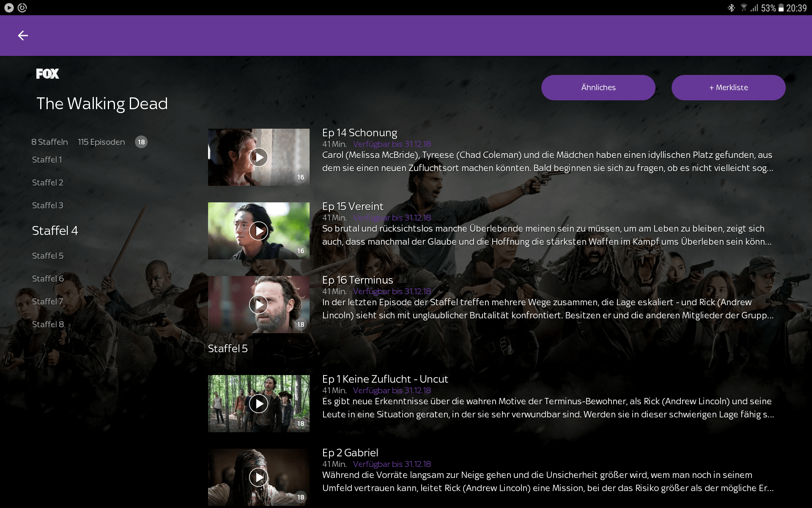812x508 pixels.
Task: Tap the 41 Min. duration under Ep 14 Schonung
Action: point(335,144)
